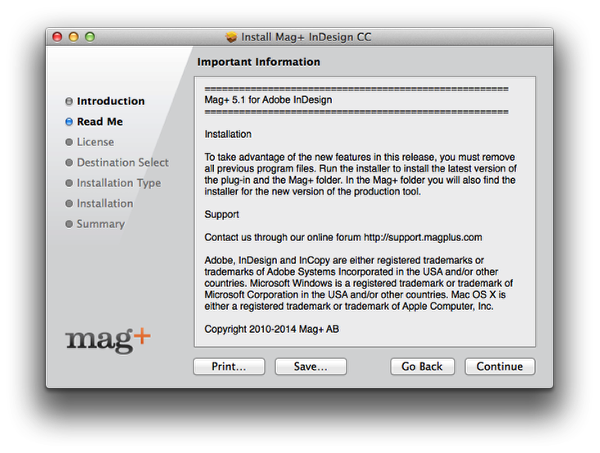600x453 pixels.
Task: Click the bullet beside Destination Select
Action: click(69, 163)
